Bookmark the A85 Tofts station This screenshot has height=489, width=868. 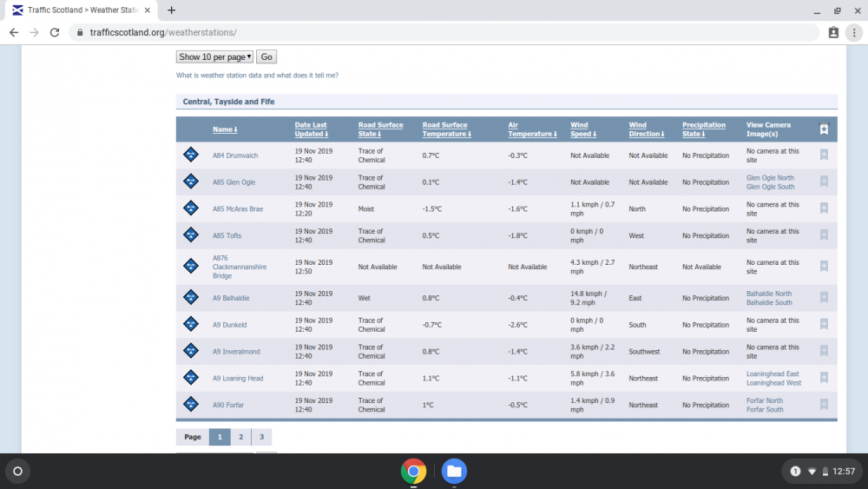coord(824,235)
